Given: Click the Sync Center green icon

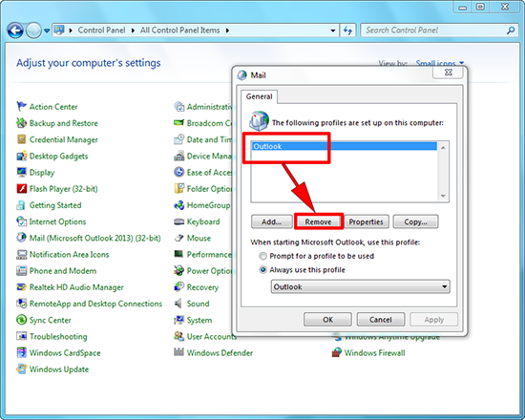Looking at the screenshot, I should click(x=21, y=320).
